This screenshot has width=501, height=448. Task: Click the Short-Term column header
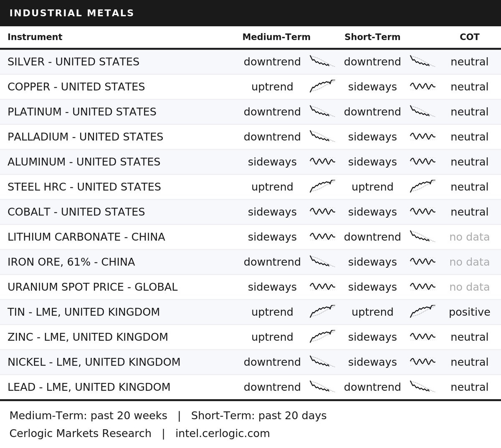pos(372,37)
